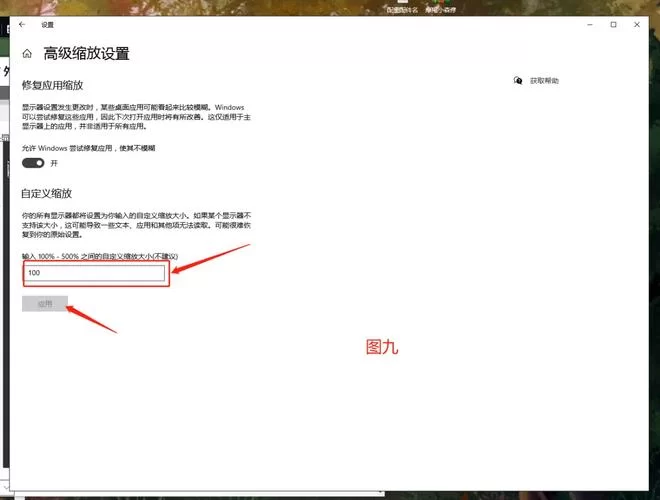
Task: Click the 开 toggle state label
Action: [x=54, y=163]
